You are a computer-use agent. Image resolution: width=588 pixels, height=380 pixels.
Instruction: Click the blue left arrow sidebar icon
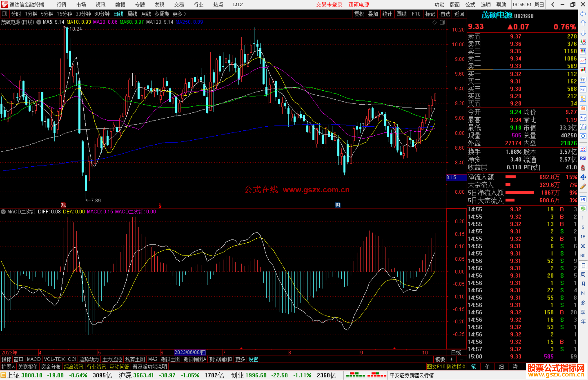(583, 14)
